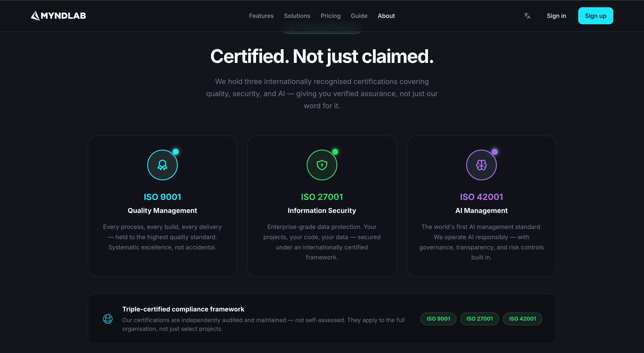Image resolution: width=644 pixels, height=353 pixels.
Task: Navigate to the Pricing page
Action: (x=331, y=16)
